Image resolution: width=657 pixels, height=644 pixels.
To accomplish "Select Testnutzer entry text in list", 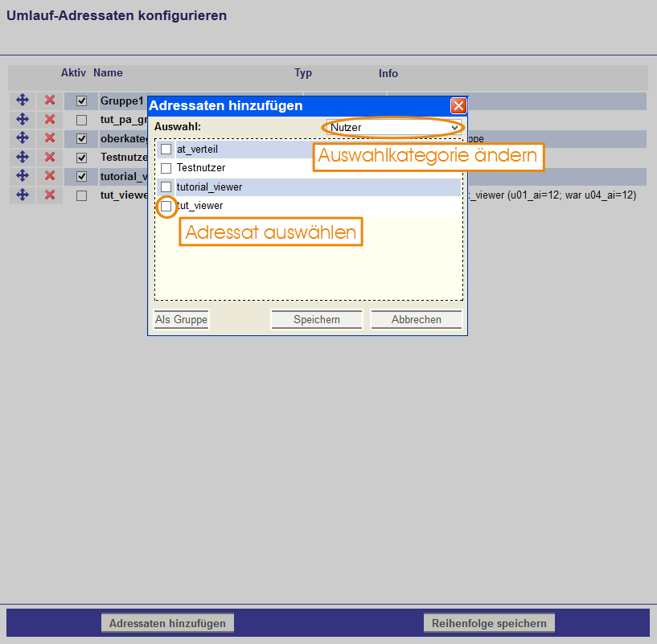I will [201, 167].
